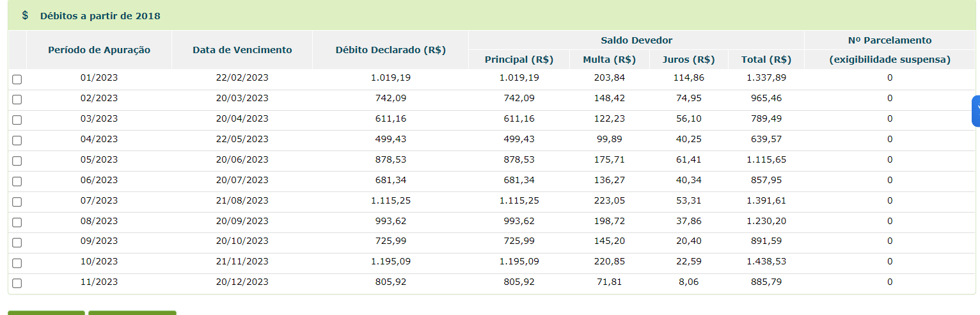
Task: Click the total value 1.438,53 cell
Action: (766, 261)
